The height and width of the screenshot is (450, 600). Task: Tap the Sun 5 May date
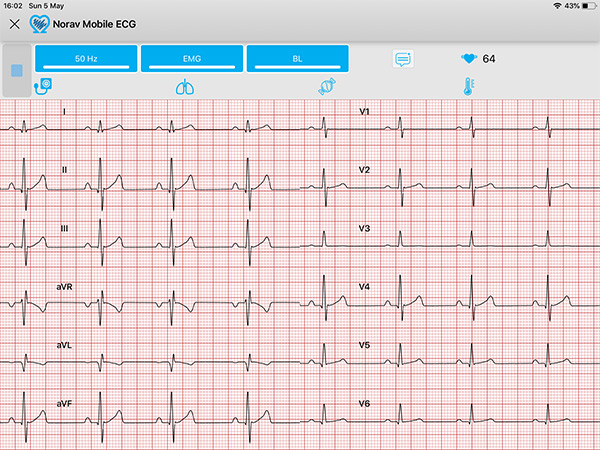click(x=46, y=6)
